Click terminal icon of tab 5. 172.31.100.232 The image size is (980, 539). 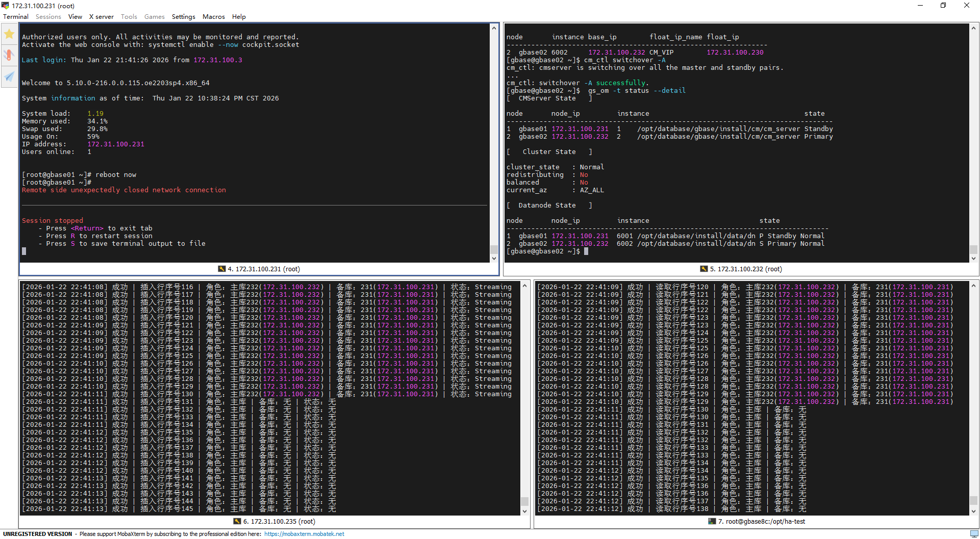pyautogui.click(x=704, y=269)
